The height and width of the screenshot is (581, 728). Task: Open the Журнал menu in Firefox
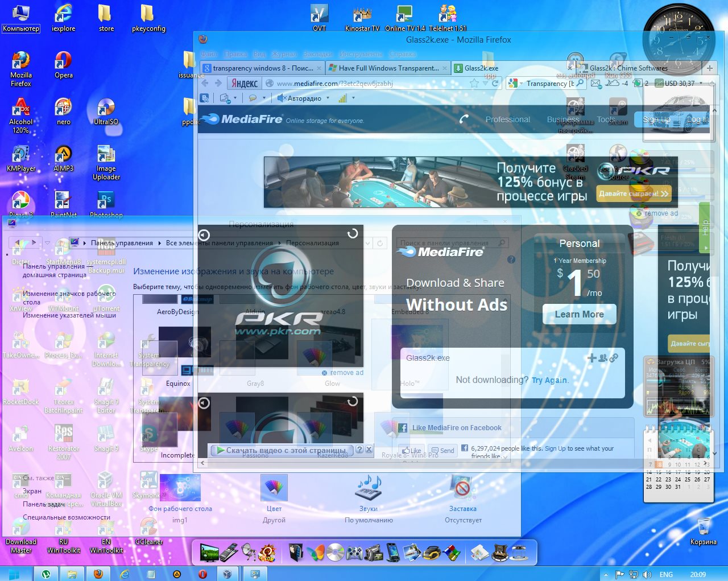[x=284, y=54]
